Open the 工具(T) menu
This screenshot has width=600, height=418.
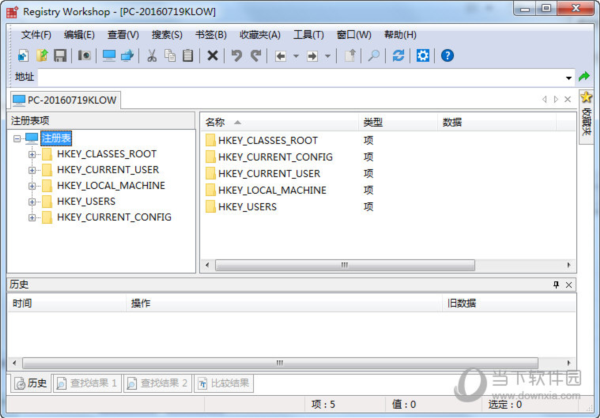(308, 35)
